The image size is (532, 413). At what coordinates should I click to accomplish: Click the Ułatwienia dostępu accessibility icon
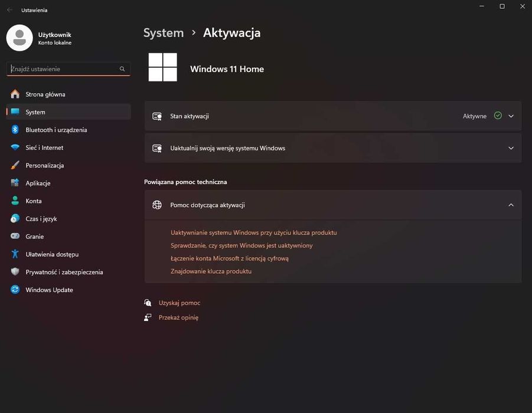[15, 254]
